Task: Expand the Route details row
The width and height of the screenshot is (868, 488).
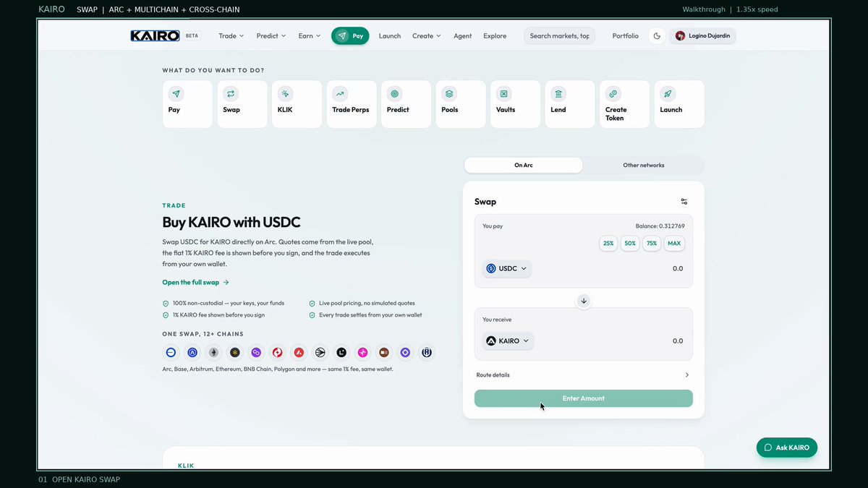Action: coord(583,375)
